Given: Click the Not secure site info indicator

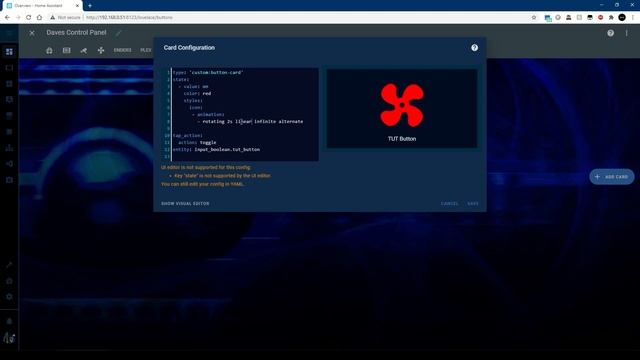Looking at the screenshot, I should (x=65, y=18).
